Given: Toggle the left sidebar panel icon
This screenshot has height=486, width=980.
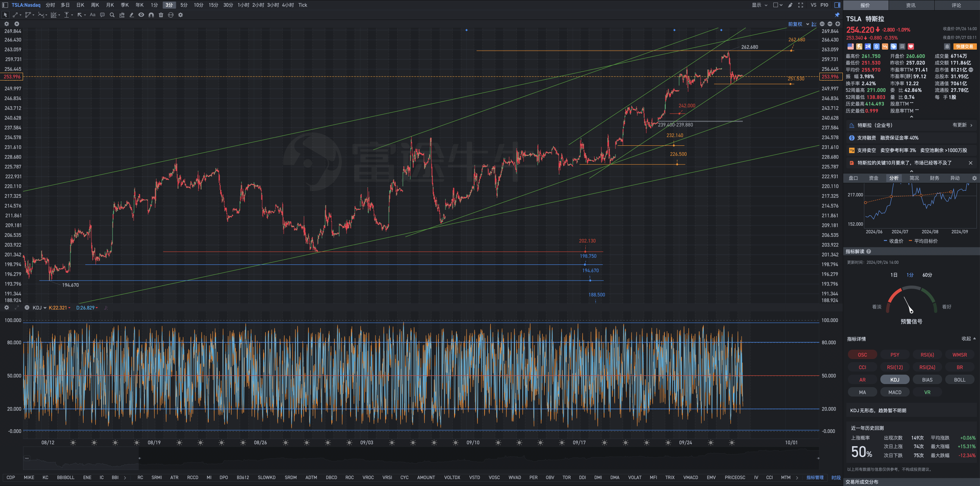Looking at the screenshot, I should [5, 5].
